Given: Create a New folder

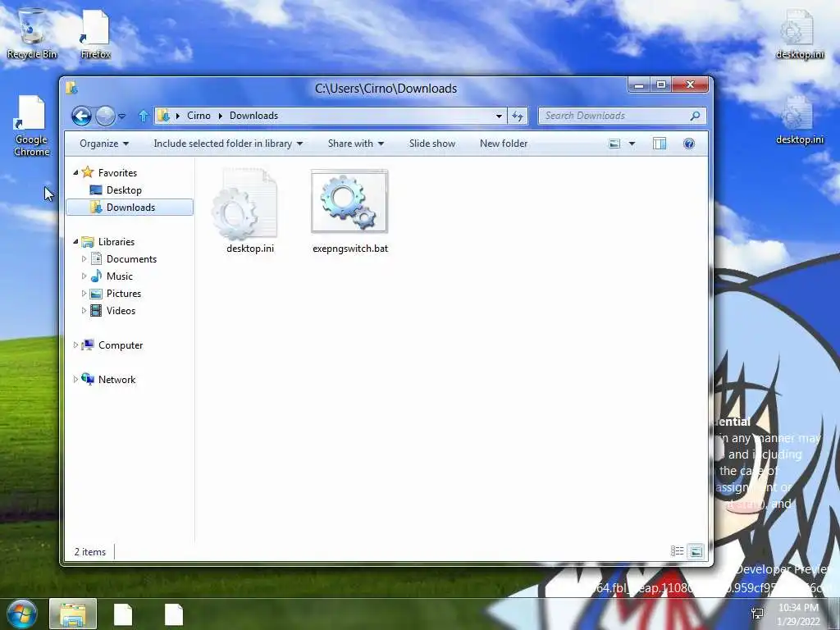Looking at the screenshot, I should (x=504, y=144).
